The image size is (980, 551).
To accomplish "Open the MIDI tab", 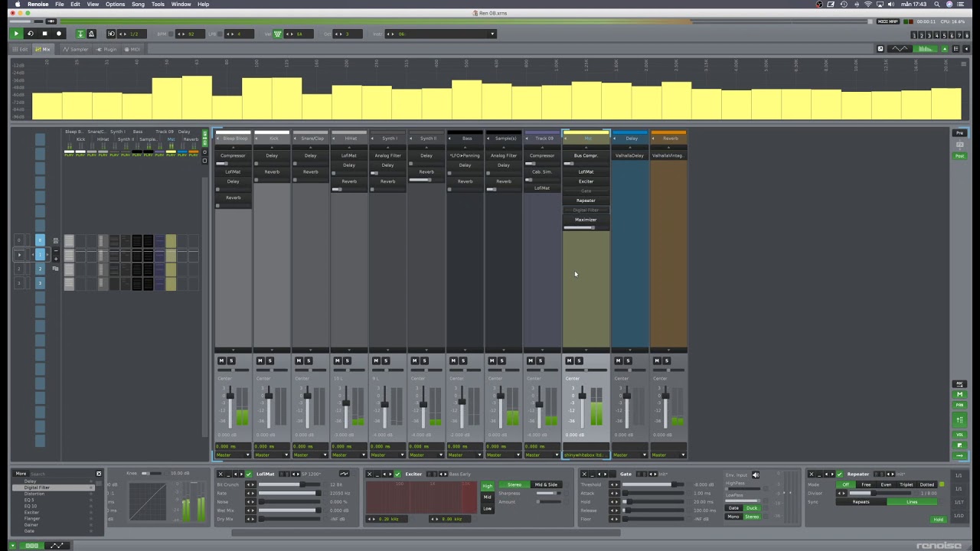I will (132, 49).
